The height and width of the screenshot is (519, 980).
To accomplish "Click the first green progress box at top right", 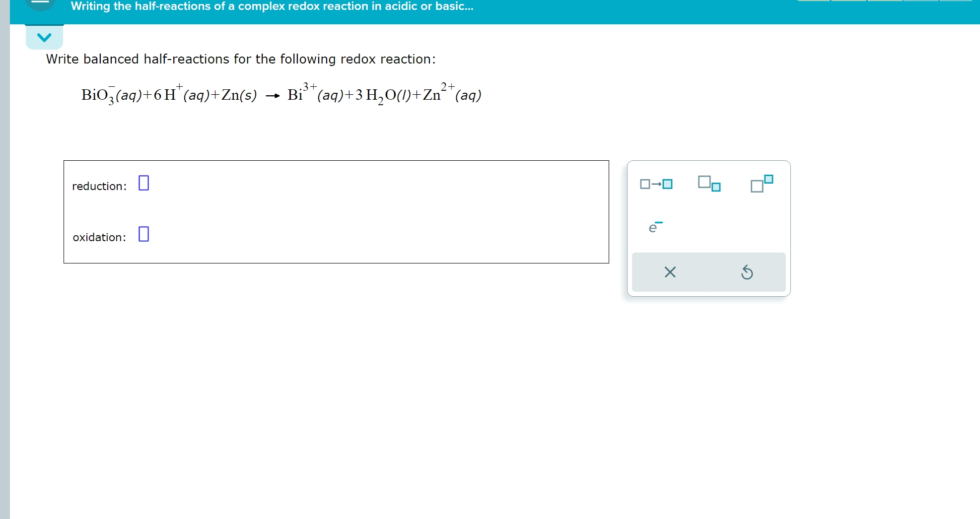I will [x=814, y=1].
